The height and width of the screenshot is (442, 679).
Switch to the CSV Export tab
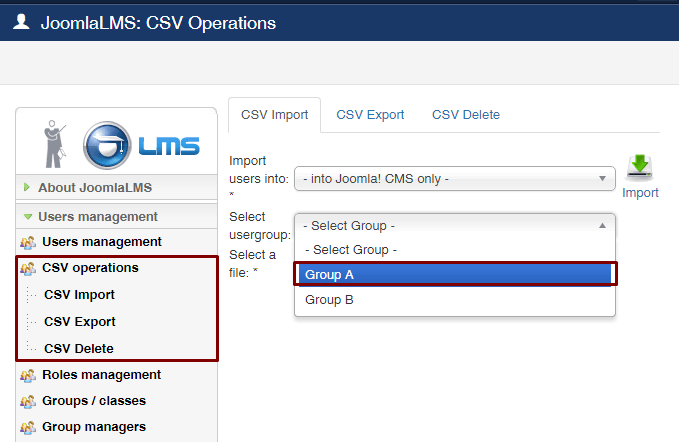click(370, 115)
